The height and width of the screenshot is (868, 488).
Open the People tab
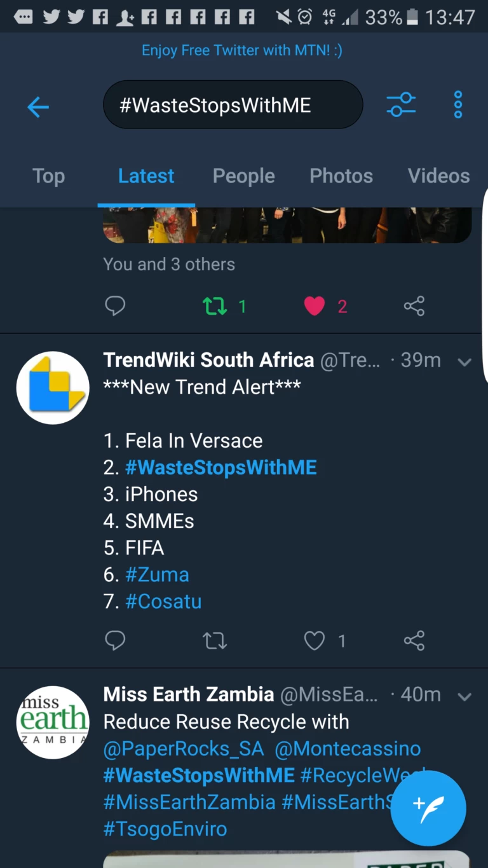coord(243,176)
